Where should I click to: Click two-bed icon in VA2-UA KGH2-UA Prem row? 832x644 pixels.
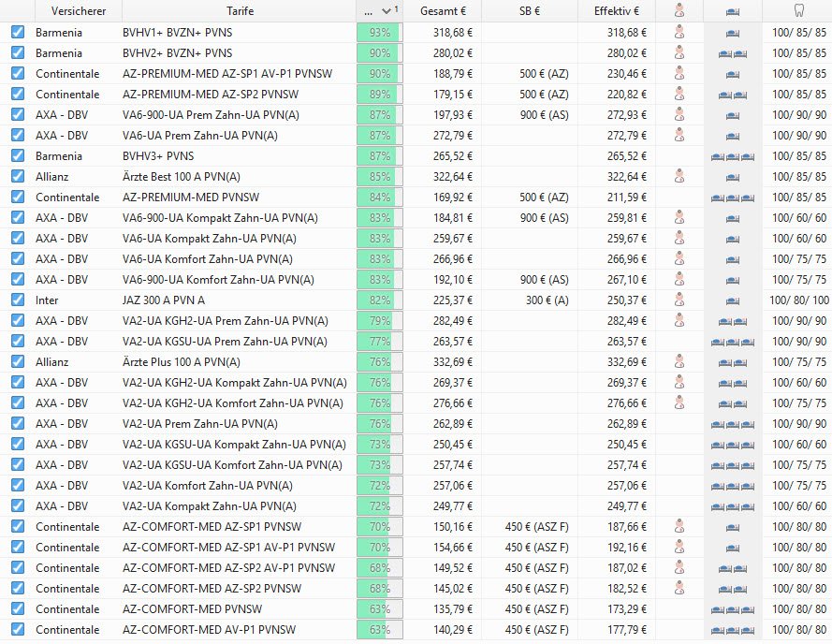[733, 322]
